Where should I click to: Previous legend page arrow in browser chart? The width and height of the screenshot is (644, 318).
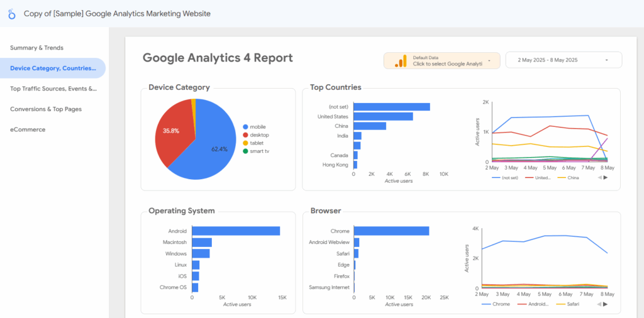point(599,304)
